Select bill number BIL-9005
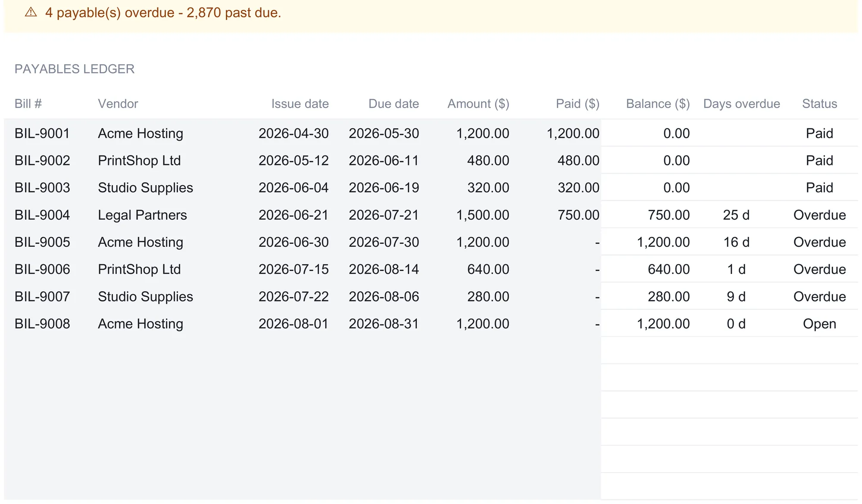 (42, 242)
